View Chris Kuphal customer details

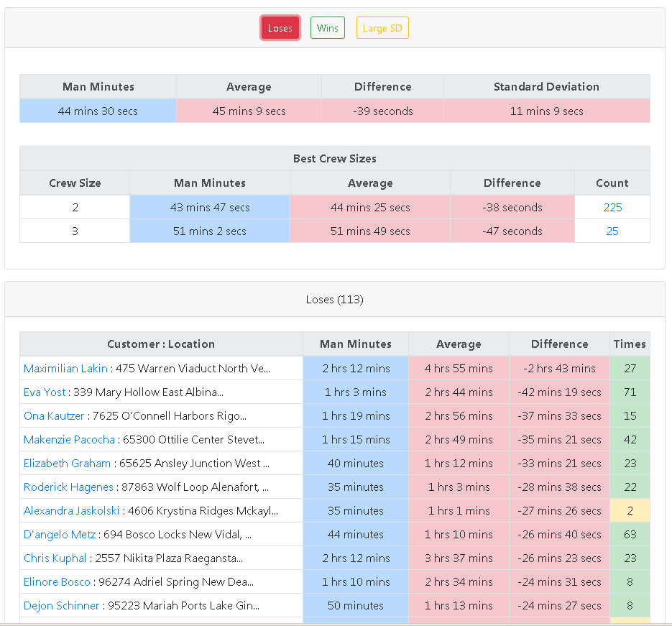coord(55,558)
